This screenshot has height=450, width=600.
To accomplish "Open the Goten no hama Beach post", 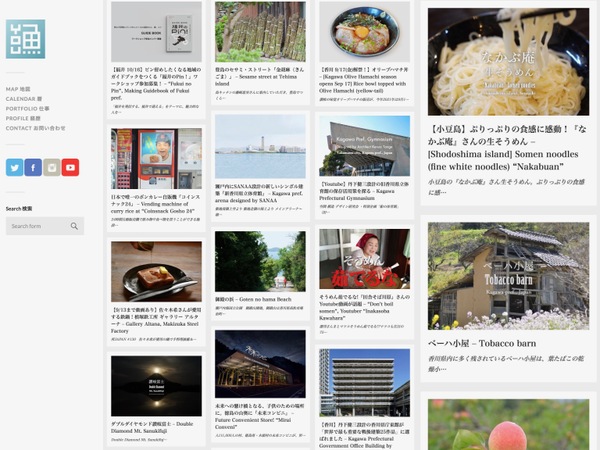I will (x=253, y=299).
